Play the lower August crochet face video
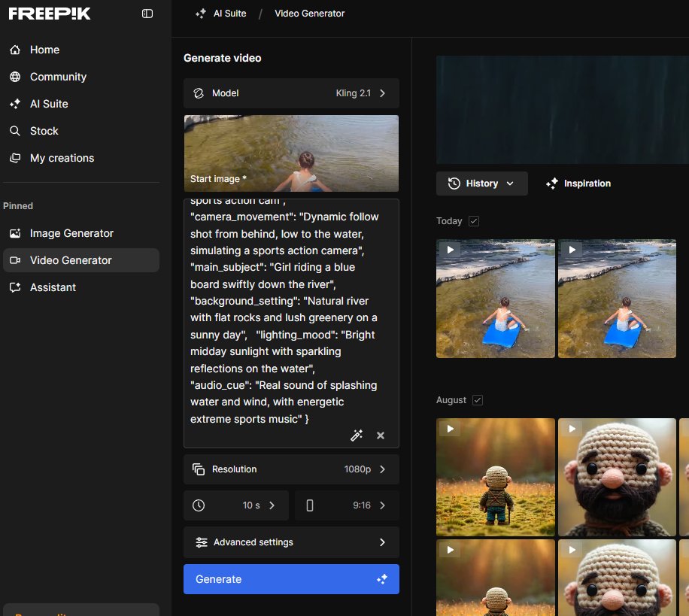689x616 pixels. [x=572, y=550]
